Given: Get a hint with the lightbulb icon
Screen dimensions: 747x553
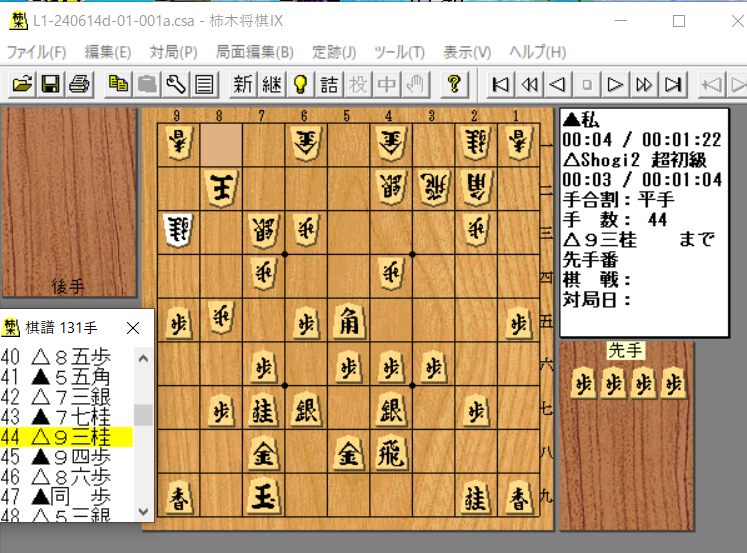Looking at the screenshot, I should click(300, 85).
